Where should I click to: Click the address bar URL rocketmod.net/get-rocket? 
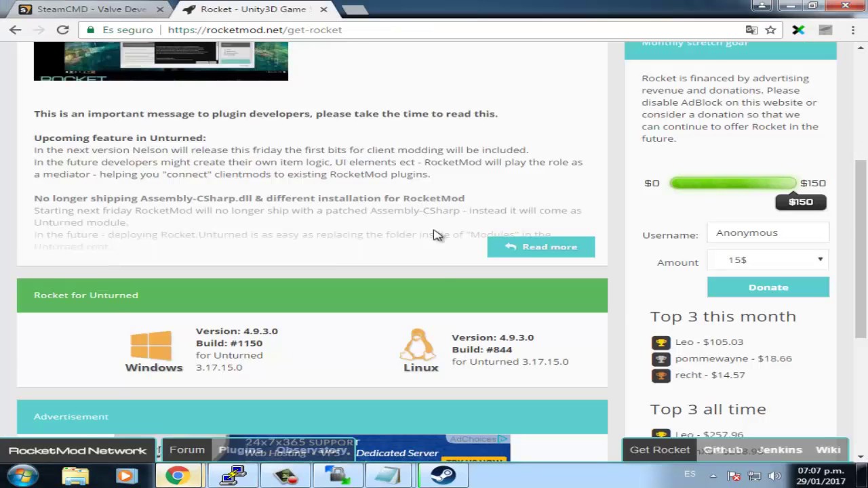pos(255,30)
